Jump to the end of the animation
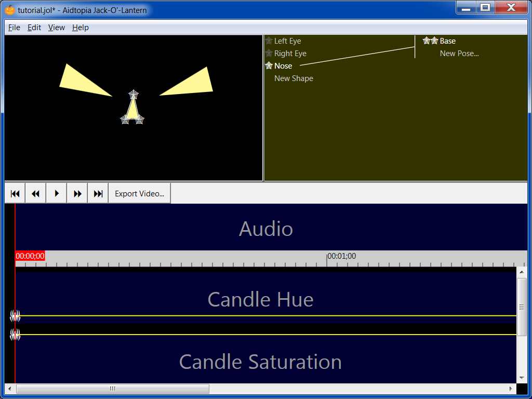Viewport: 532px width, 399px height. tap(98, 193)
